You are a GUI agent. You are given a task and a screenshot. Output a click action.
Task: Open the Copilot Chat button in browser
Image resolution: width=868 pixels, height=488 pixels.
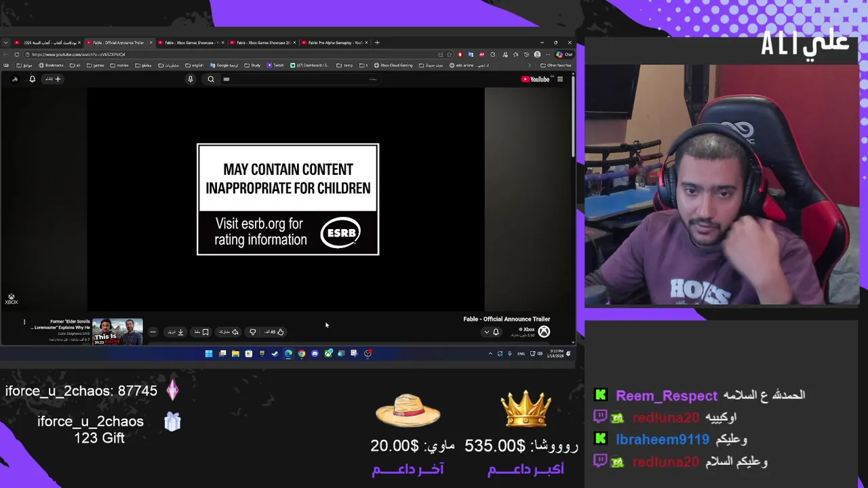(x=564, y=54)
